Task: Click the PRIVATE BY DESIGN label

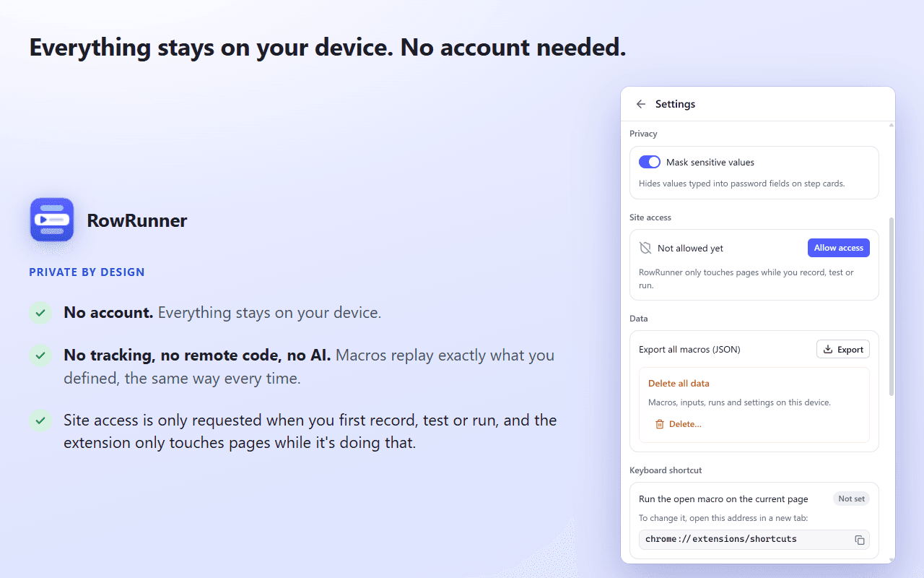Action: pos(87,272)
